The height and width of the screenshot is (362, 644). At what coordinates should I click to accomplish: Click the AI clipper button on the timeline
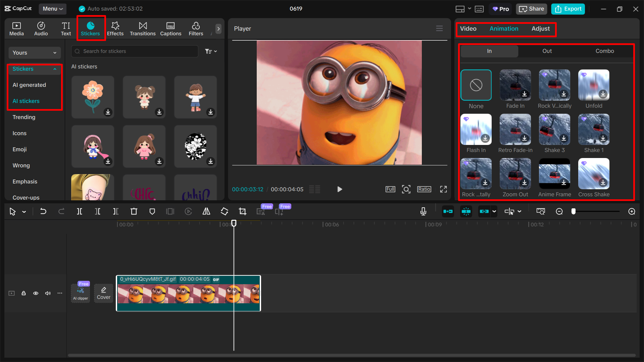pyautogui.click(x=80, y=292)
